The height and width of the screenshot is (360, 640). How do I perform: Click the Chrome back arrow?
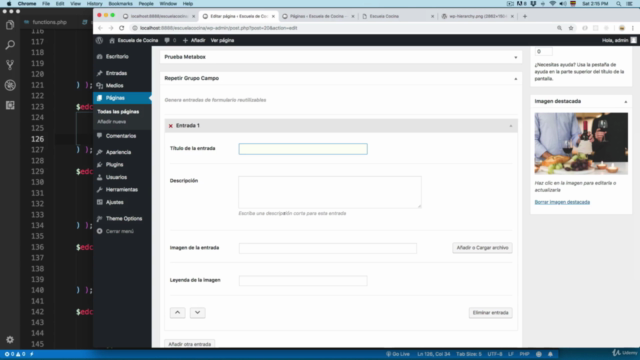100,28
